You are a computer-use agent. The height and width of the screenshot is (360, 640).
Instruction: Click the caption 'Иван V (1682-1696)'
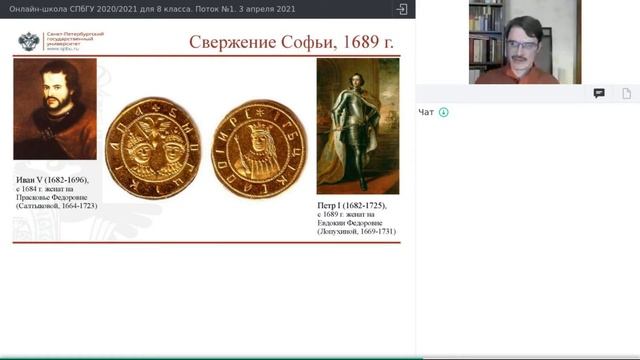pyautogui.click(x=52, y=180)
